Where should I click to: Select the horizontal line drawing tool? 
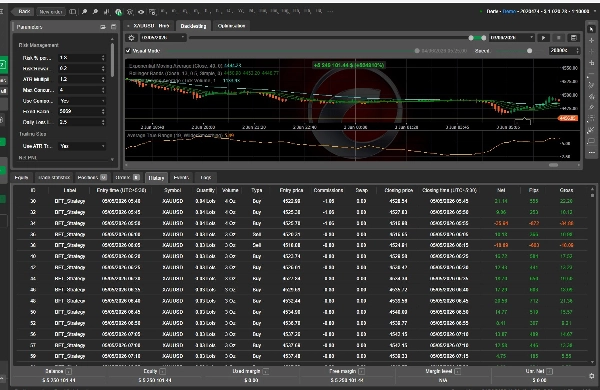click(x=591, y=74)
